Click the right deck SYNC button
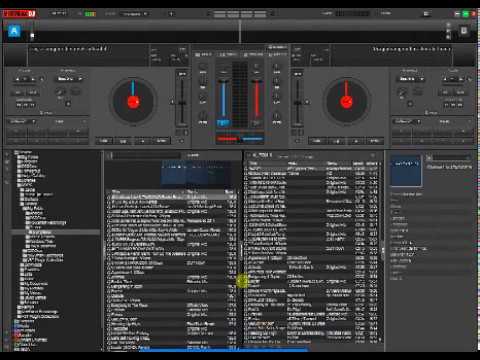This screenshot has height=360, width=480. [x=375, y=141]
